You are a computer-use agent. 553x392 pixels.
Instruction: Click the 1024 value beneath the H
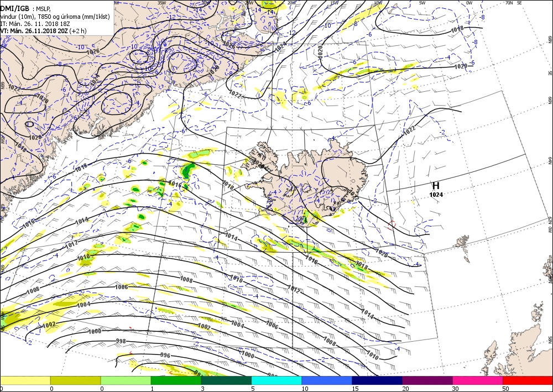click(x=436, y=195)
